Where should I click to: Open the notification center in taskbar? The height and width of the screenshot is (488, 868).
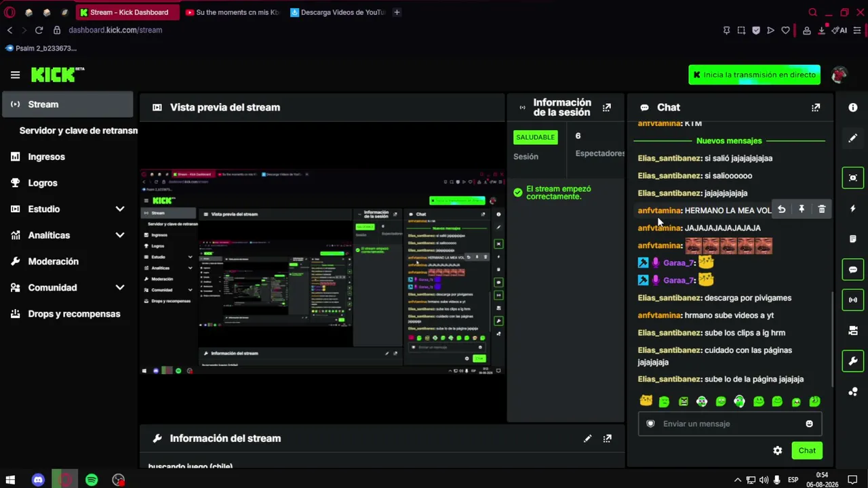point(852,480)
